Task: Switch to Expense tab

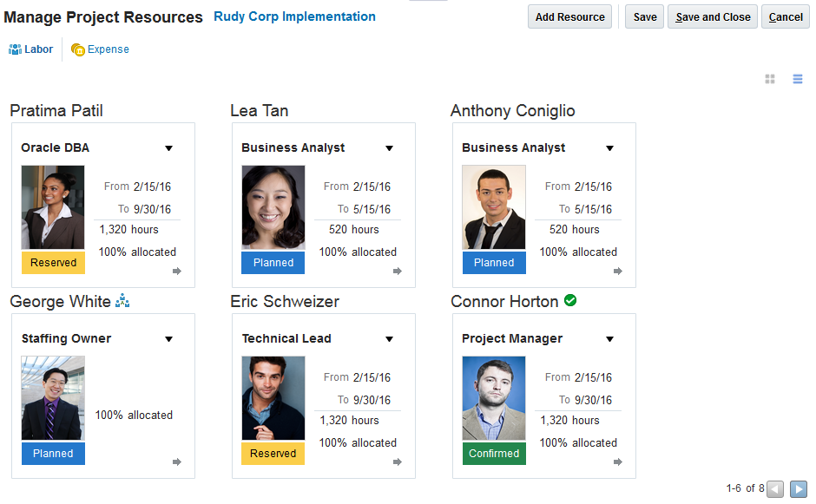Action: [x=100, y=49]
